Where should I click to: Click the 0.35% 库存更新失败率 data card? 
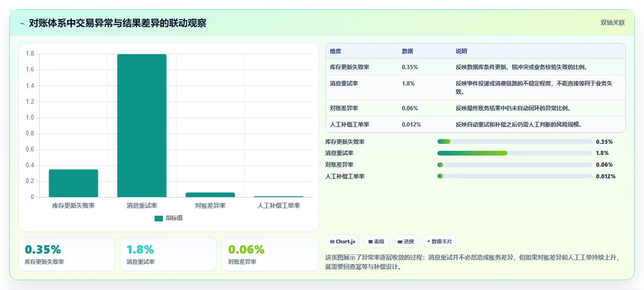coord(67,254)
